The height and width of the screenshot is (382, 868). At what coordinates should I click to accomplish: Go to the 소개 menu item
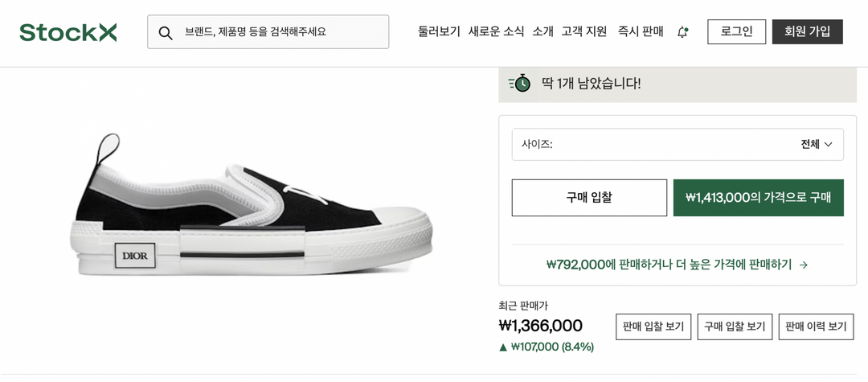[542, 31]
